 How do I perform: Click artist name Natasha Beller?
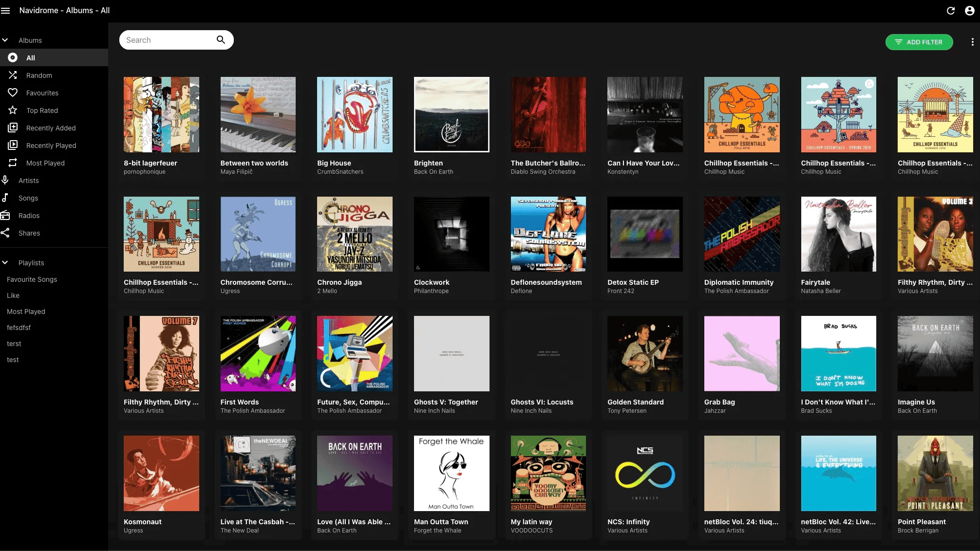click(x=821, y=291)
